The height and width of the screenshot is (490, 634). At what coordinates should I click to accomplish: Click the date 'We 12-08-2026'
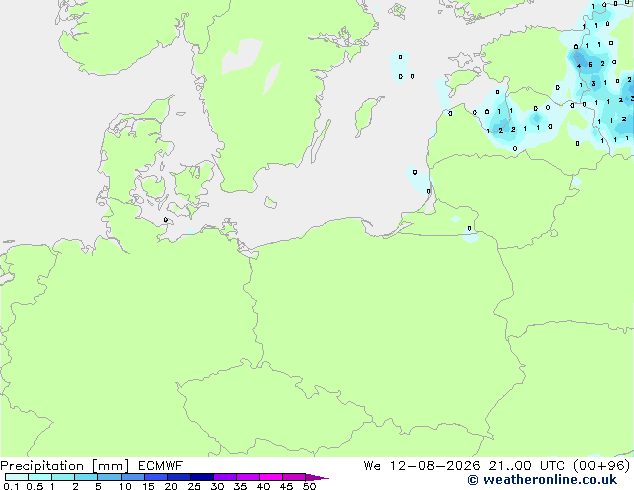(x=422, y=466)
